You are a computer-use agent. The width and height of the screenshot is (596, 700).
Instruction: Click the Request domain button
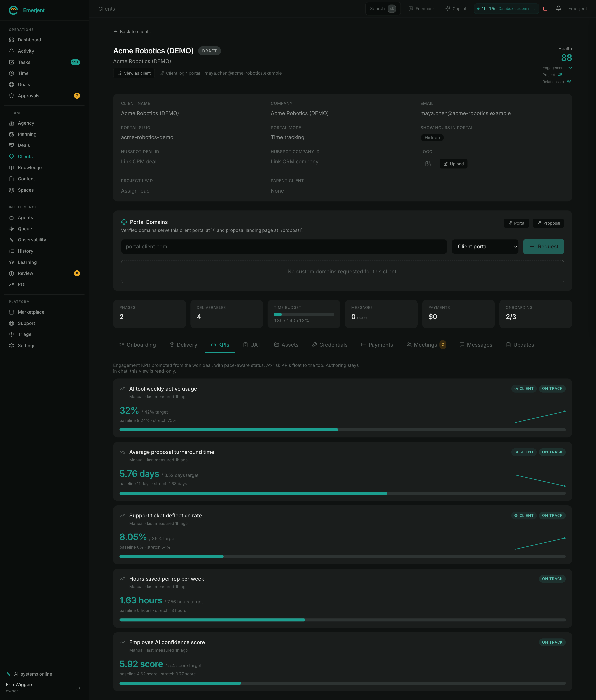pyautogui.click(x=543, y=246)
